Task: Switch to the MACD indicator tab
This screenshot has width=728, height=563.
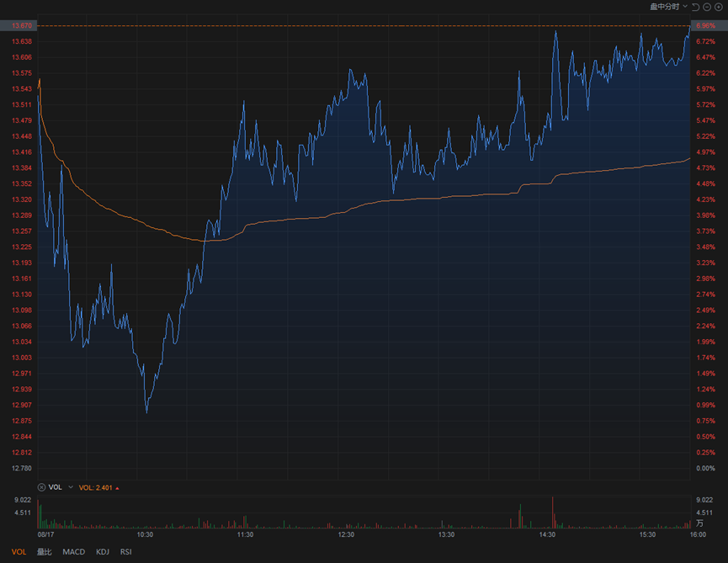Action: click(x=74, y=552)
